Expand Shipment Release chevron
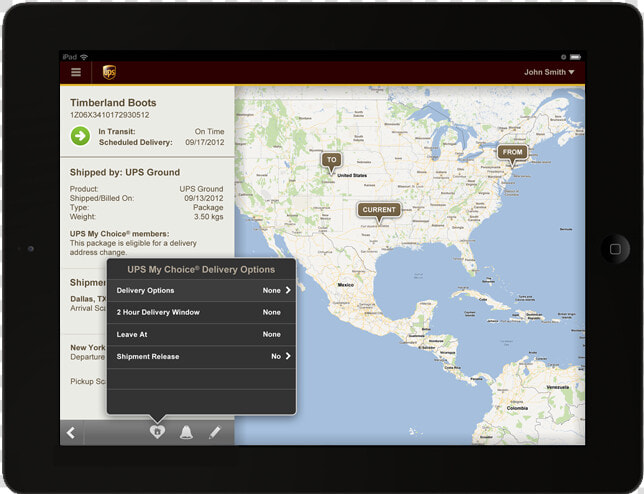644x494 pixels. 288,356
